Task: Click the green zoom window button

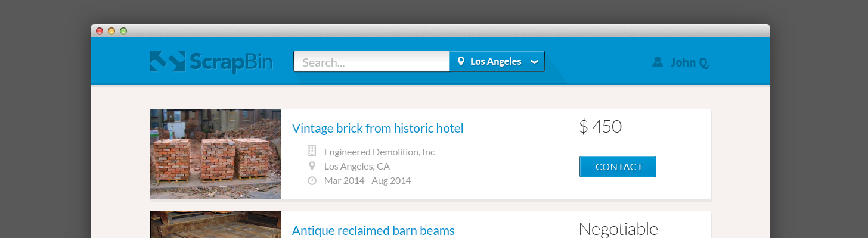Action: coord(123,31)
